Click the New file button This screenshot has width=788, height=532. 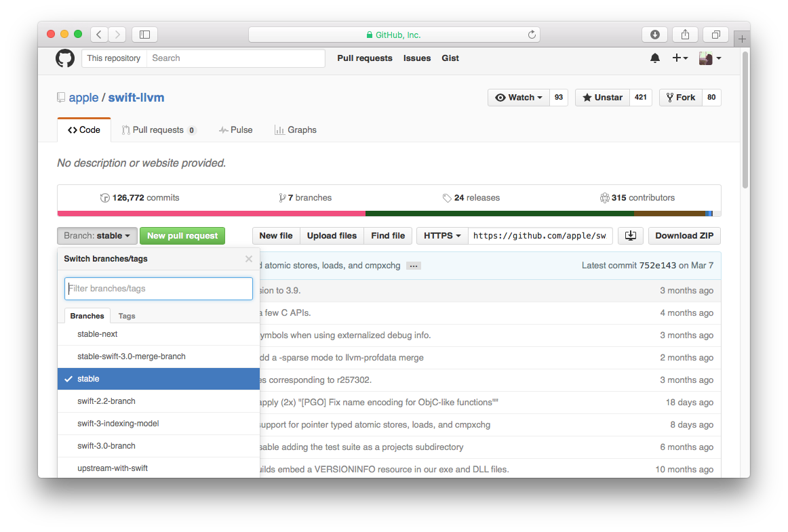(x=276, y=236)
